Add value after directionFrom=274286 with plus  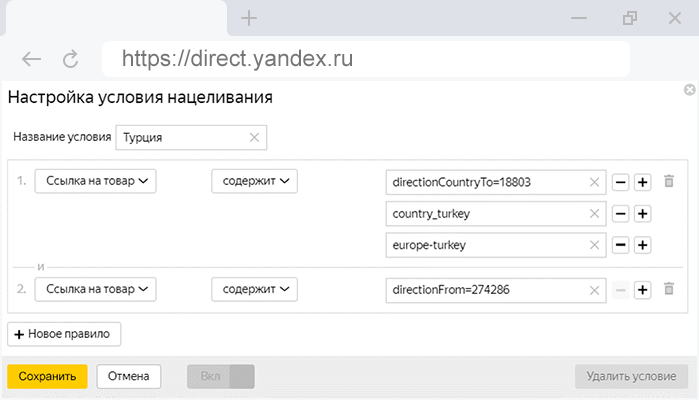point(643,290)
